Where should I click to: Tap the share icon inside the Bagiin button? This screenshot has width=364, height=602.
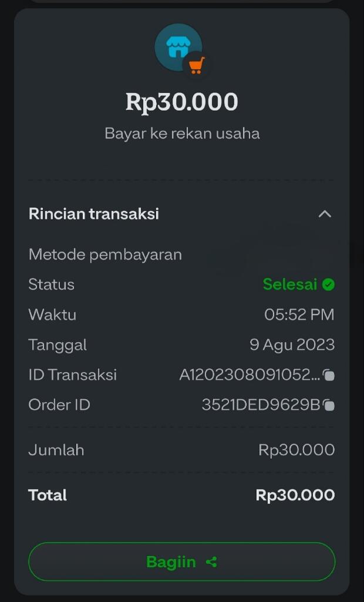pyautogui.click(x=212, y=561)
